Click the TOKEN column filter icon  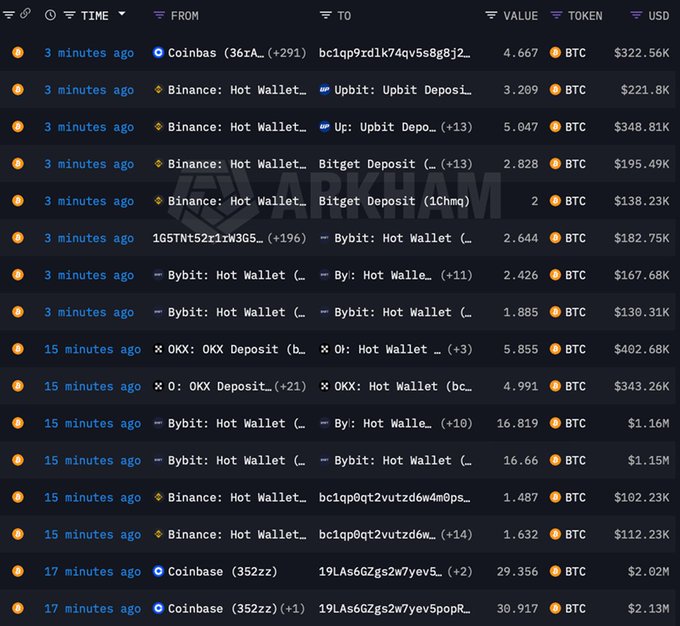click(556, 16)
